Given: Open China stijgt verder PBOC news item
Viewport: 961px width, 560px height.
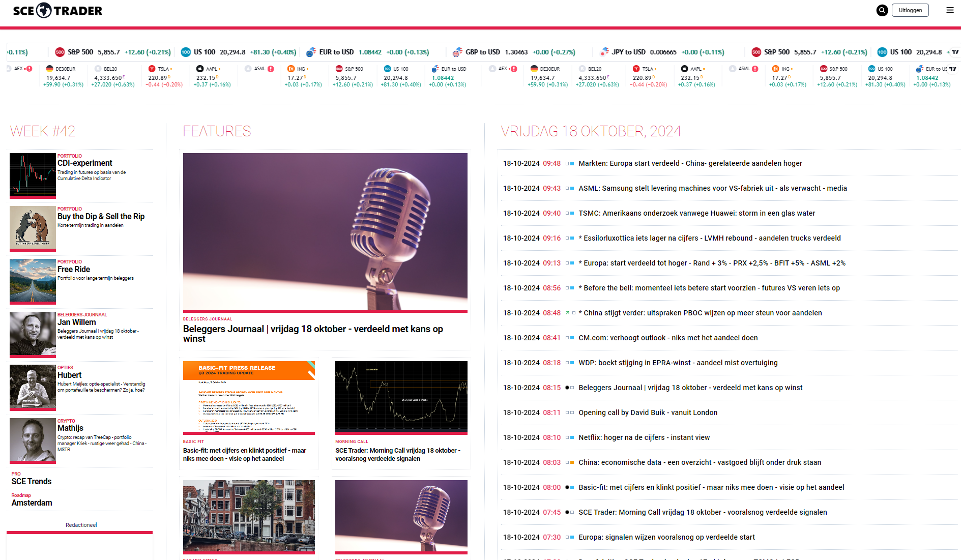Looking at the screenshot, I should (x=700, y=313).
